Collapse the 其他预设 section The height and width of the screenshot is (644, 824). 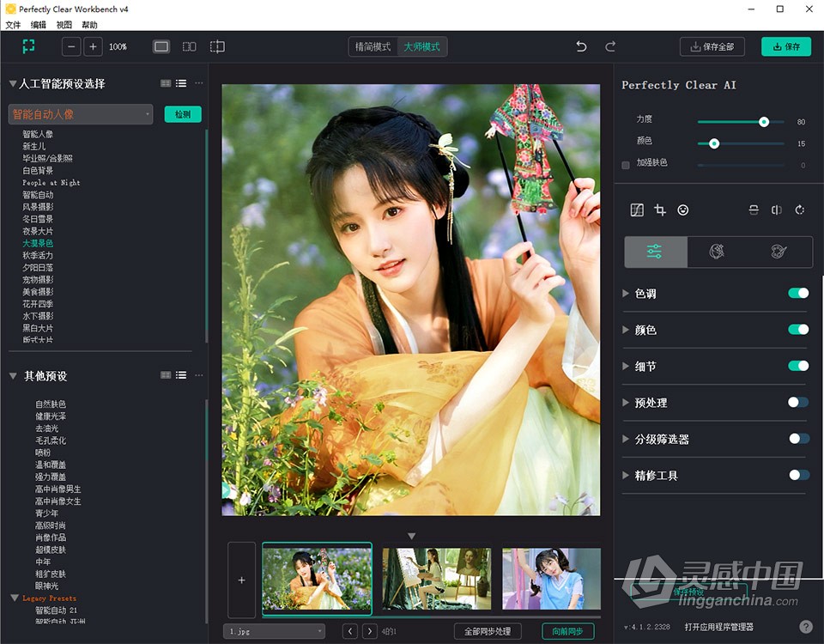click(x=13, y=375)
